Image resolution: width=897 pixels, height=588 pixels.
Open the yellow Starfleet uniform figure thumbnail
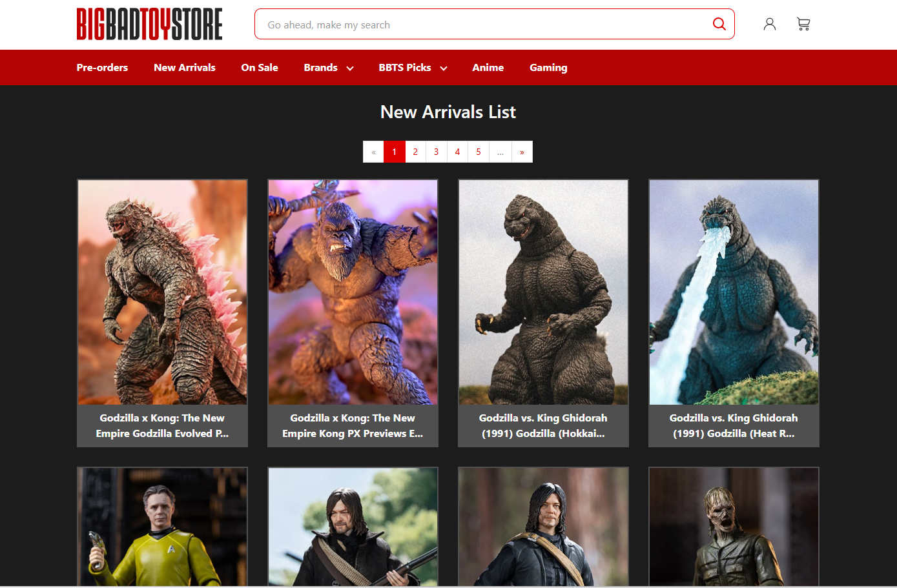[162, 527]
